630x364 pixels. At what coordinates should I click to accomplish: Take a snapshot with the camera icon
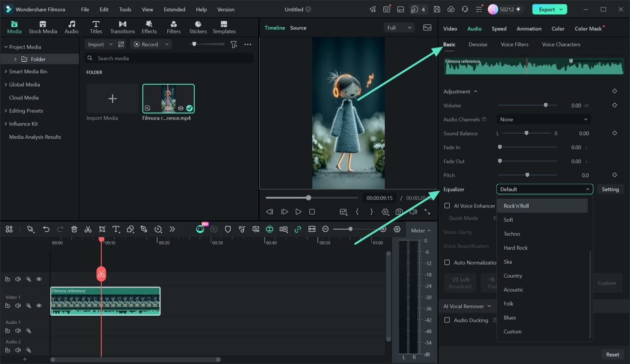click(x=399, y=212)
